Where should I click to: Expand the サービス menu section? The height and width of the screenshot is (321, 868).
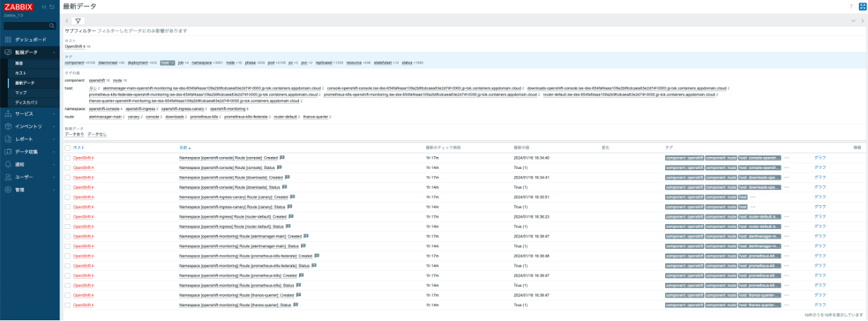click(30, 113)
